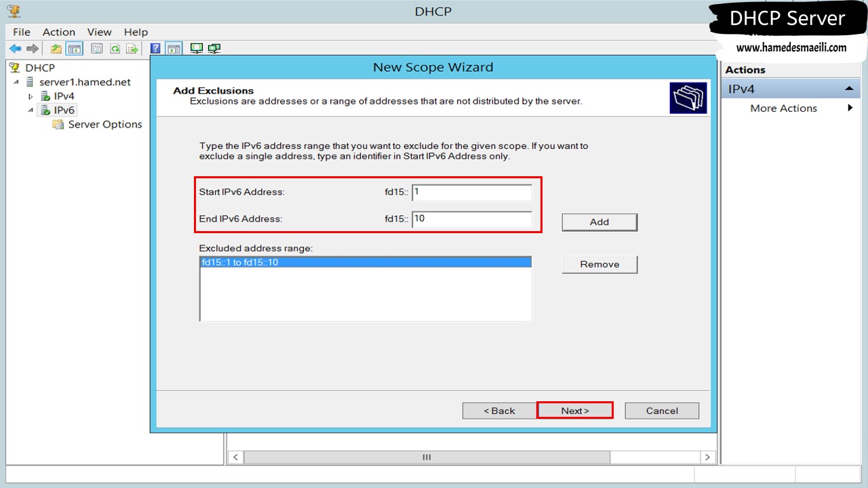Viewport: 868px width, 488px height.
Task: Click the Server Options folder icon
Action: pos(58,125)
